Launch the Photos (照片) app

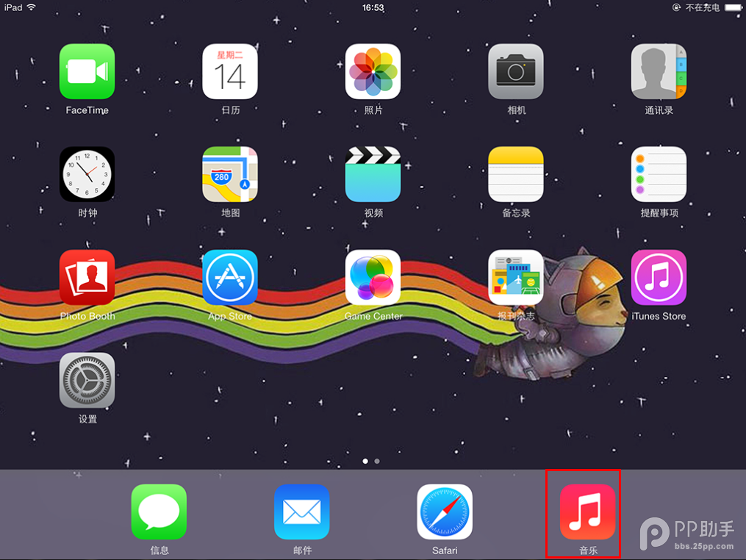pyautogui.click(x=373, y=71)
